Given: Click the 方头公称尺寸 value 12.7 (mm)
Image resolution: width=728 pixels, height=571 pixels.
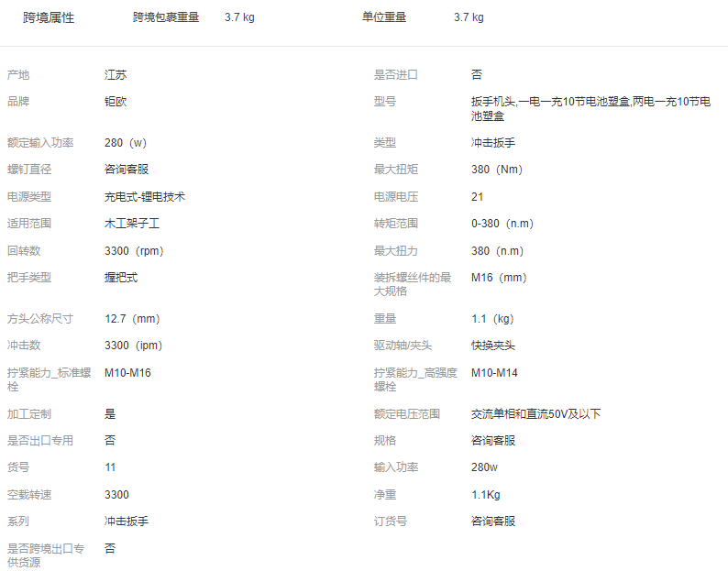Looking at the screenshot, I should 132,319.
